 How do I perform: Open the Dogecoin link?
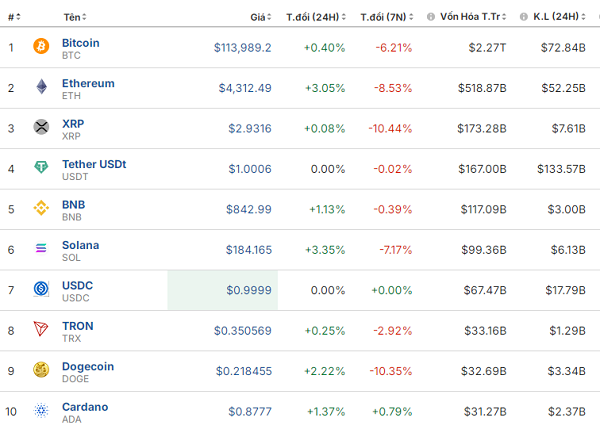pos(88,366)
